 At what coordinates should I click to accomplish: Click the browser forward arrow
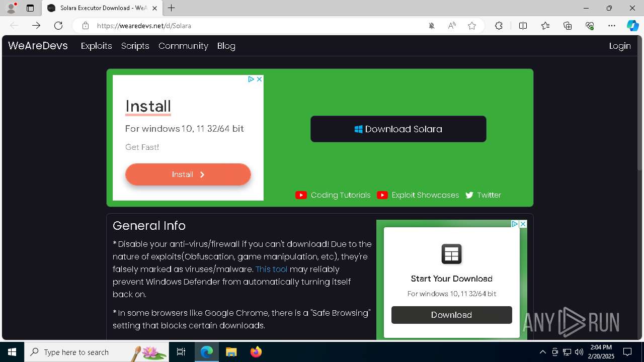[x=36, y=26]
